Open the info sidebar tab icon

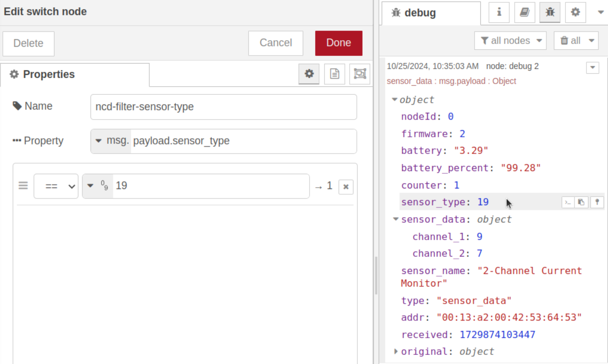(x=499, y=12)
